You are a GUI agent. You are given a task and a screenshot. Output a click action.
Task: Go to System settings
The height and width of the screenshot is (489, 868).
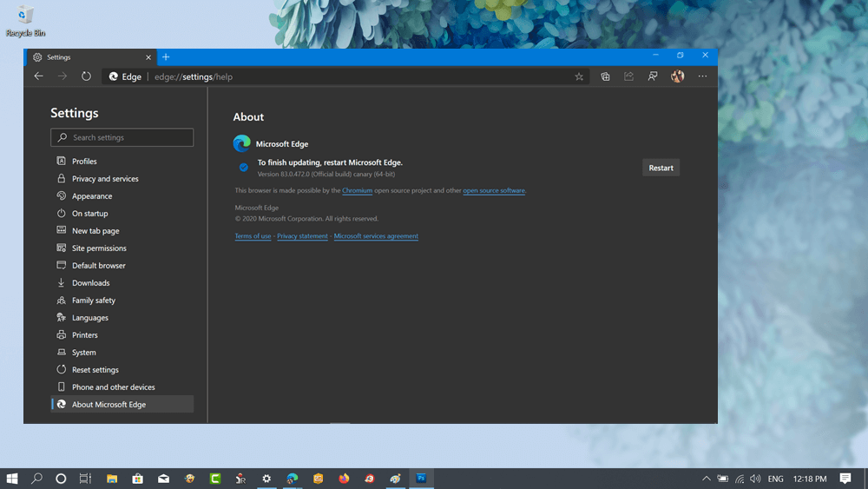[122, 353]
